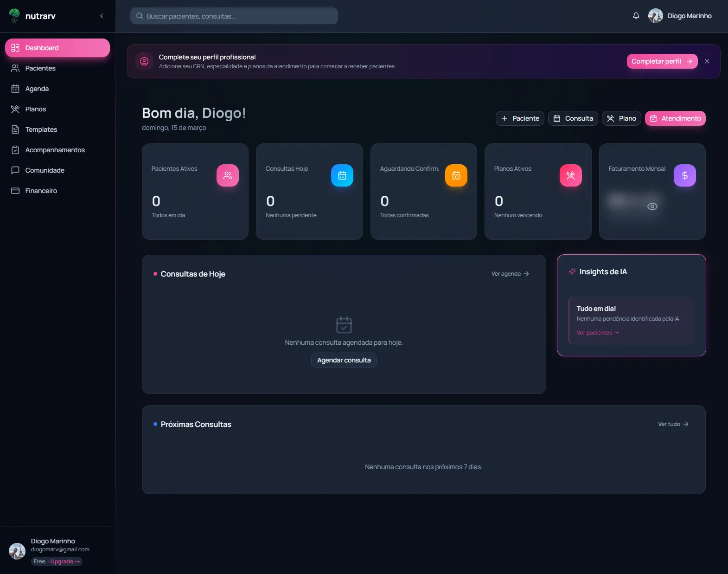The width and height of the screenshot is (728, 574).
Task: Reveal hidden Faturamento Mensal with eye icon
Action: coord(652,206)
